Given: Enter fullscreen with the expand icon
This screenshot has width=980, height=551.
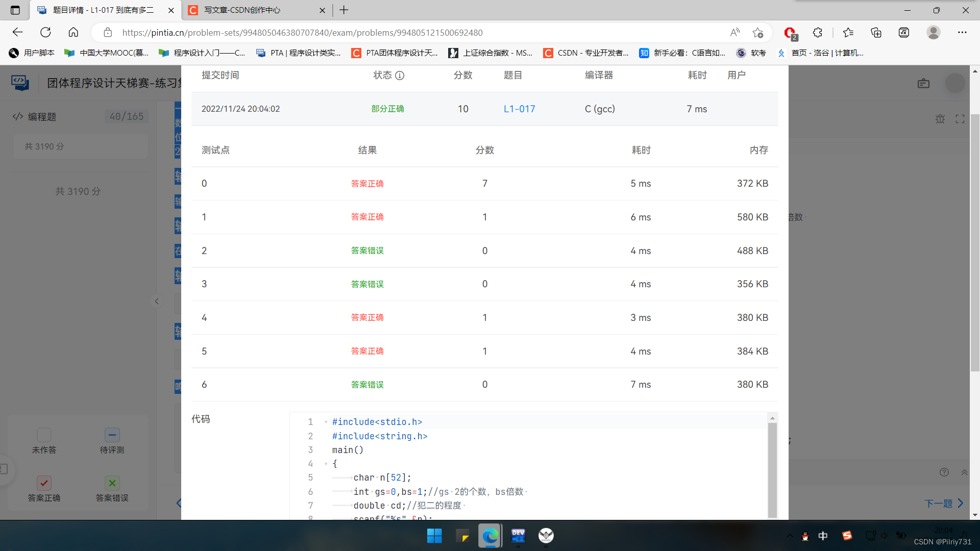Looking at the screenshot, I should [960, 118].
